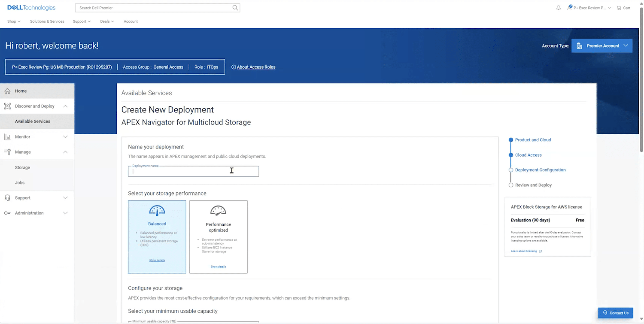The image size is (644, 324).
Task: Click the Performance optimized gauge icon
Action: click(218, 210)
